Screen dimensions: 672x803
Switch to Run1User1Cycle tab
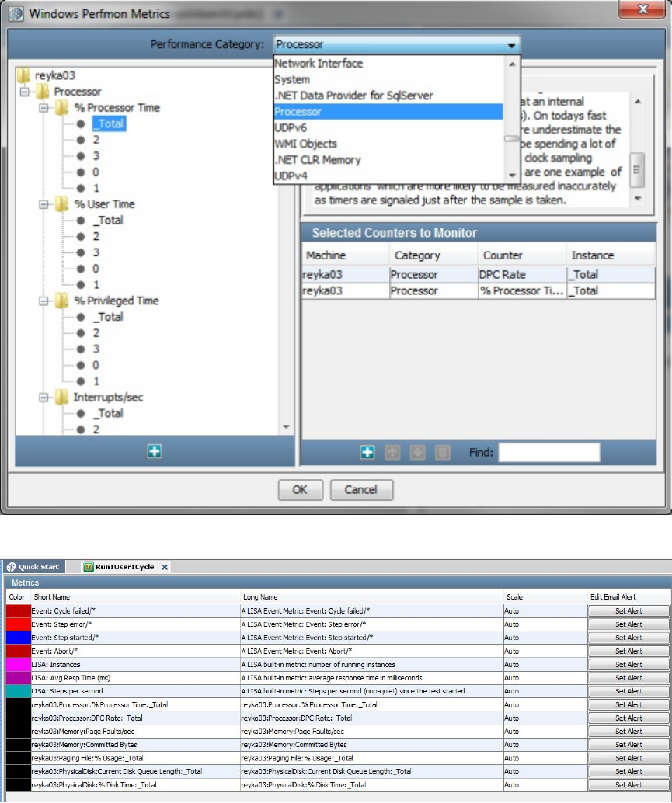click(125, 567)
